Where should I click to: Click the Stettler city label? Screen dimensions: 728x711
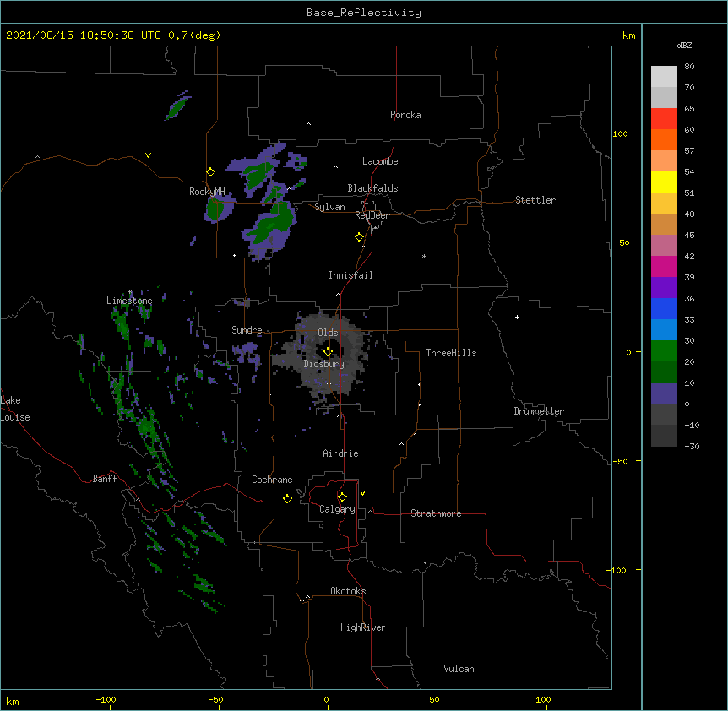(535, 200)
